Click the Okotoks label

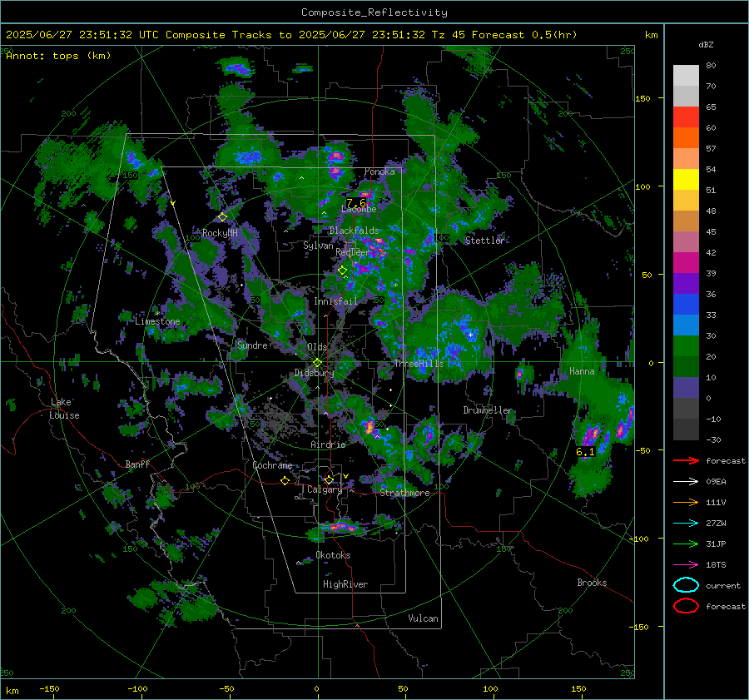coord(333,555)
